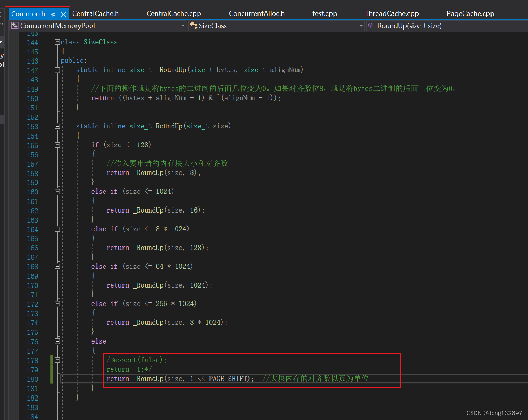
Task: Collapse the comment block at line 178
Action: [x=57, y=360]
